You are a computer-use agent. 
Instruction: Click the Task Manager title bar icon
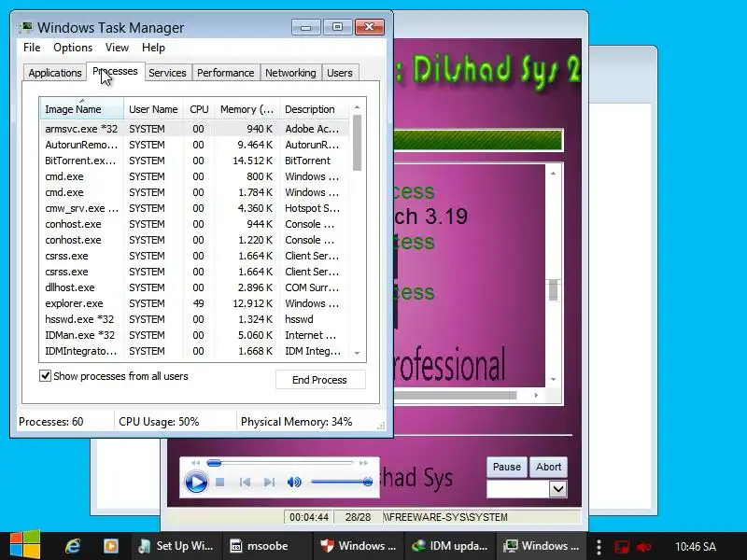(26, 27)
